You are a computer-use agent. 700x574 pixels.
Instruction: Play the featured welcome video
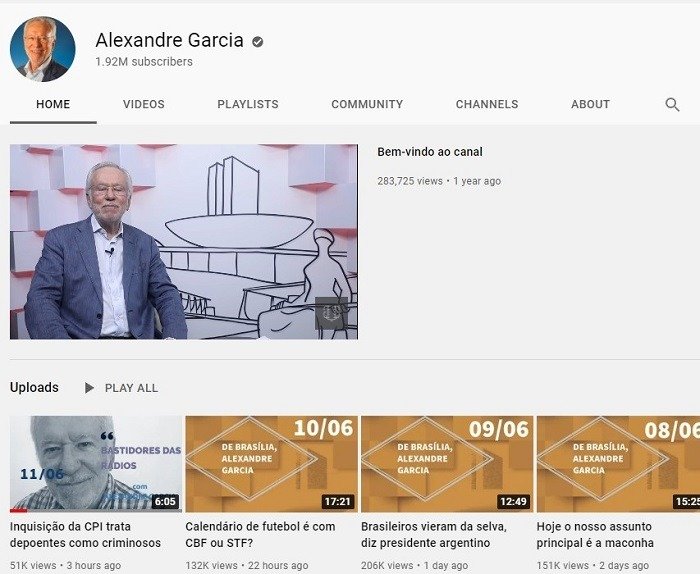pos(184,242)
